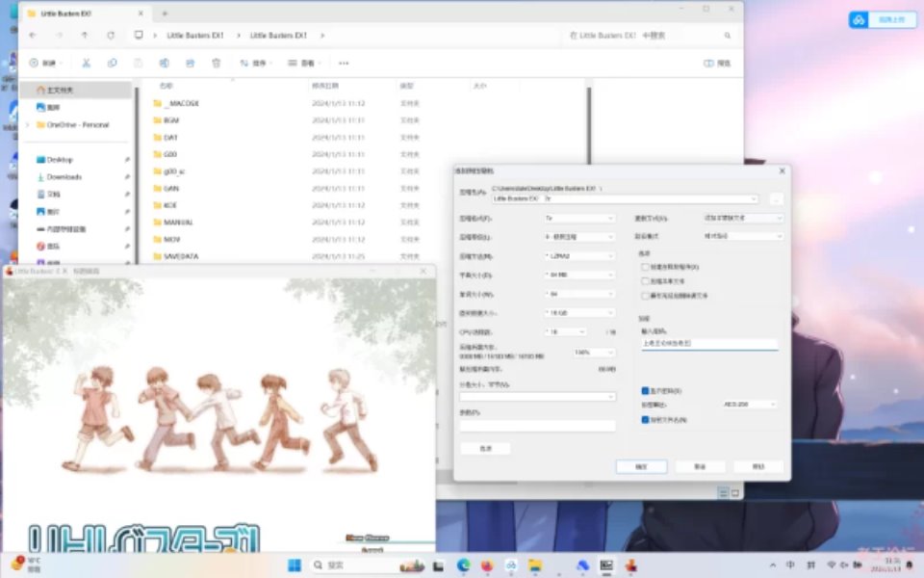
Task: Click first Little Busters EX! breadcrumb in address bar
Action: [195, 36]
